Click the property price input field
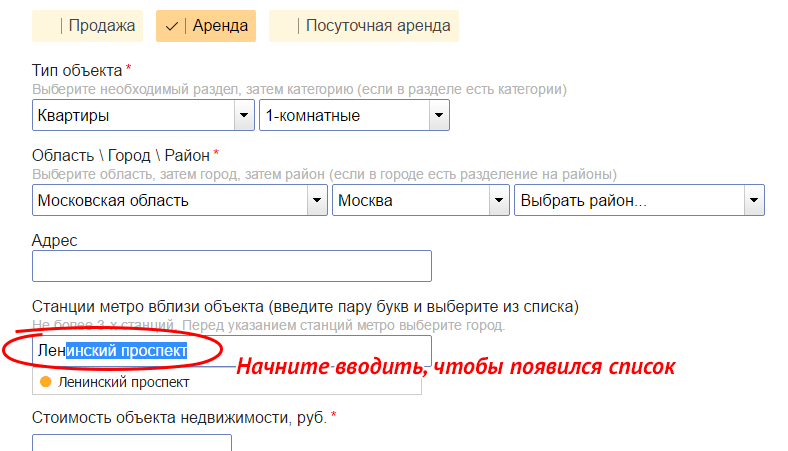Screen dimensions: 788x451 coord(132,443)
